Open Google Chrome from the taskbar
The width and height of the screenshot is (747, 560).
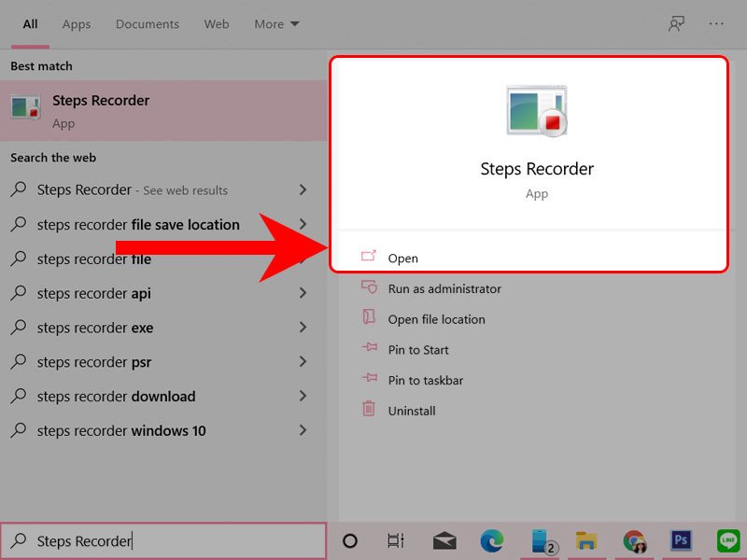[634, 541]
